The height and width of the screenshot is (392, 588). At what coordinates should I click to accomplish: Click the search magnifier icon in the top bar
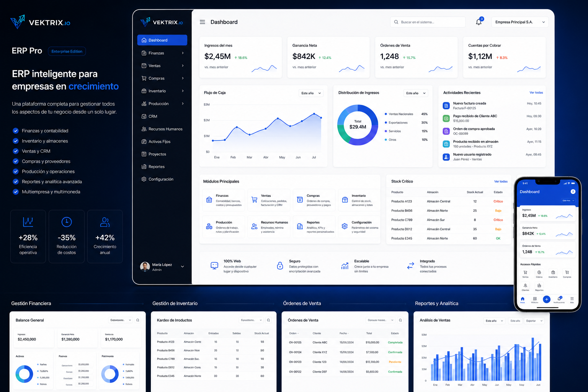(396, 22)
